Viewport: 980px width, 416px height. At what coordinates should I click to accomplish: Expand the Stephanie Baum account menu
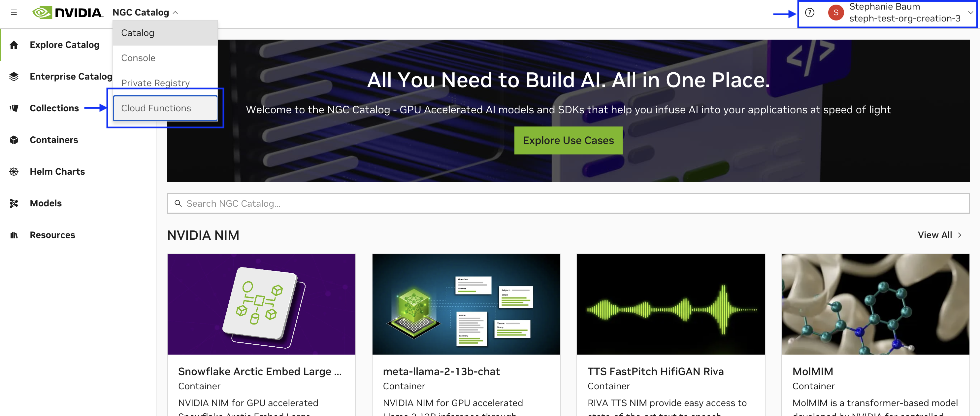coord(970,13)
